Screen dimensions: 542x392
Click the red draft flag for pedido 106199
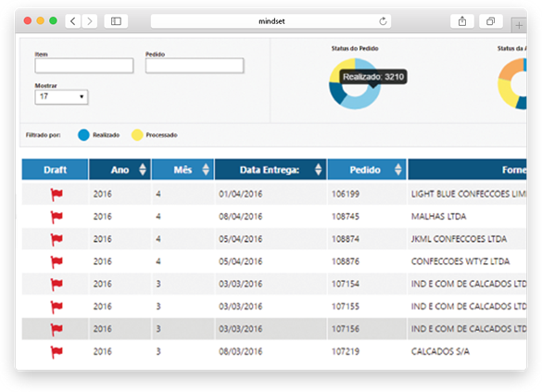click(57, 195)
